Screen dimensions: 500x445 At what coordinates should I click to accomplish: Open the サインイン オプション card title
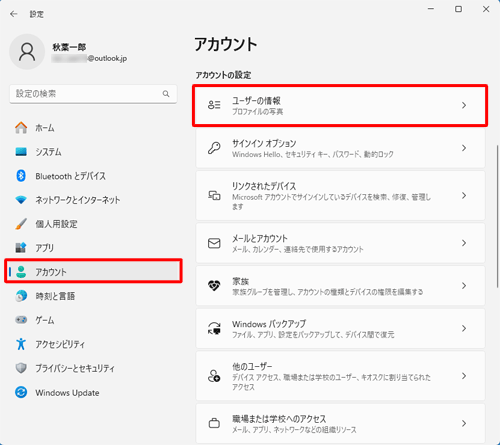point(264,143)
